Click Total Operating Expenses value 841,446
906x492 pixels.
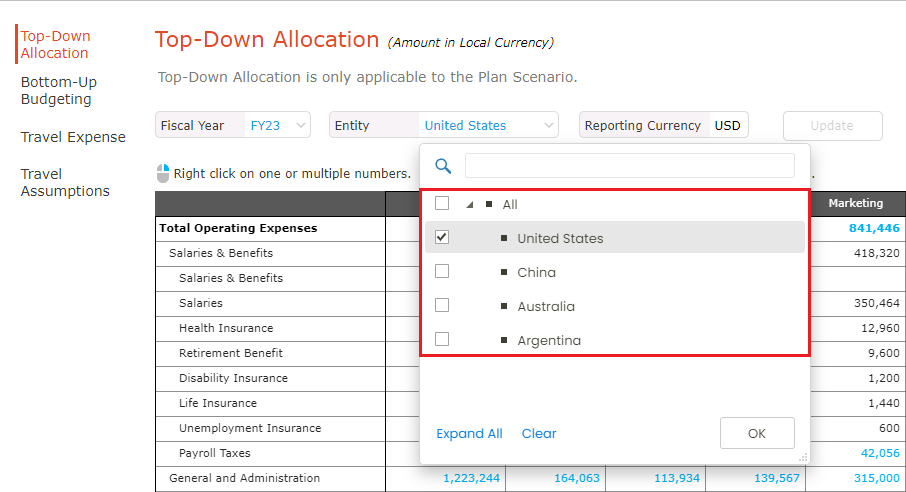click(874, 228)
